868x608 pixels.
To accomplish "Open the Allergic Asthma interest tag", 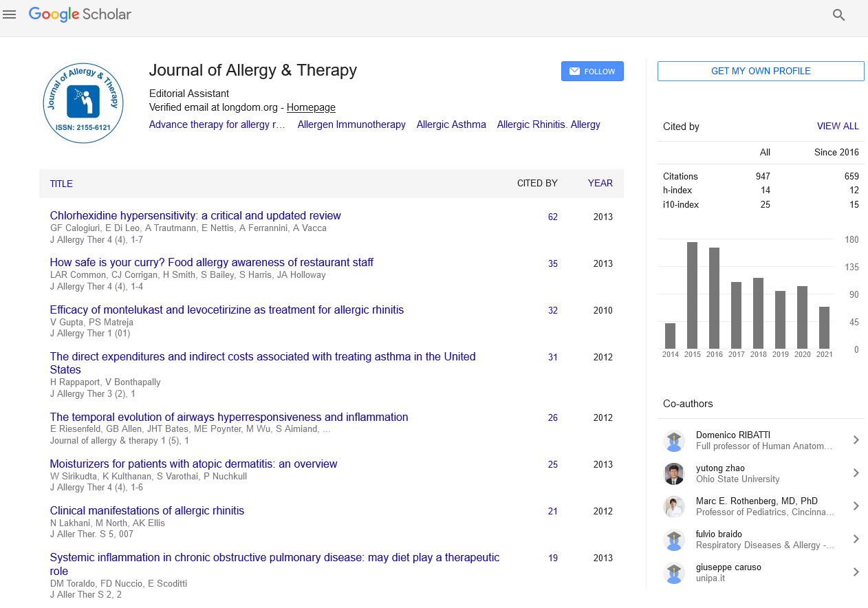I will [451, 124].
